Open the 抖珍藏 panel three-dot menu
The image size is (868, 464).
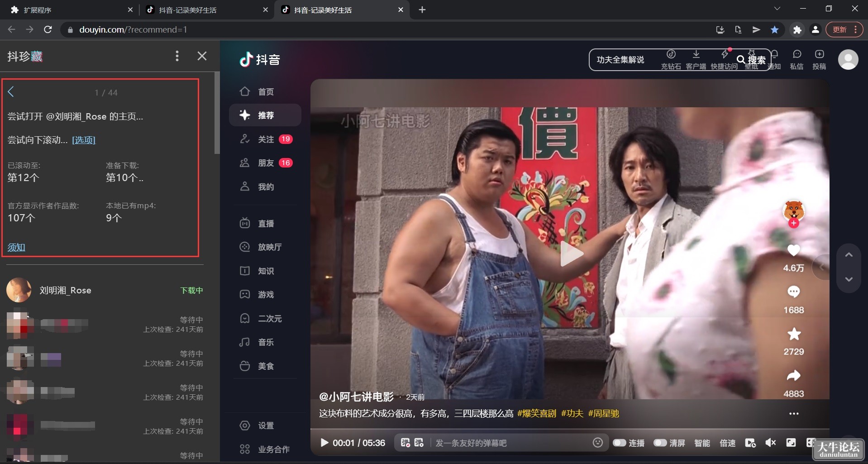tap(177, 56)
